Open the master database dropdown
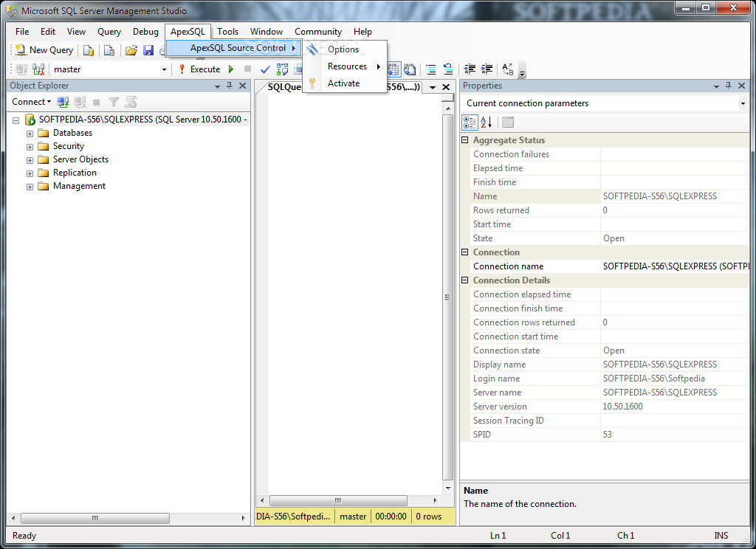The width and height of the screenshot is (756, 549). (164, 69)
